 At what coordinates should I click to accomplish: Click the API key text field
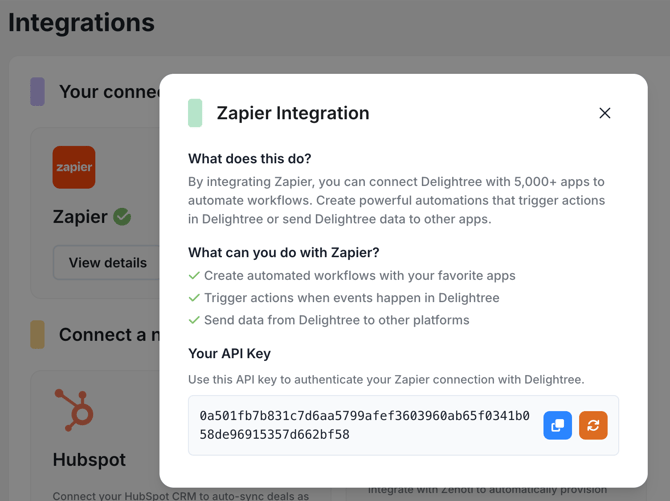tap(365, 425)
